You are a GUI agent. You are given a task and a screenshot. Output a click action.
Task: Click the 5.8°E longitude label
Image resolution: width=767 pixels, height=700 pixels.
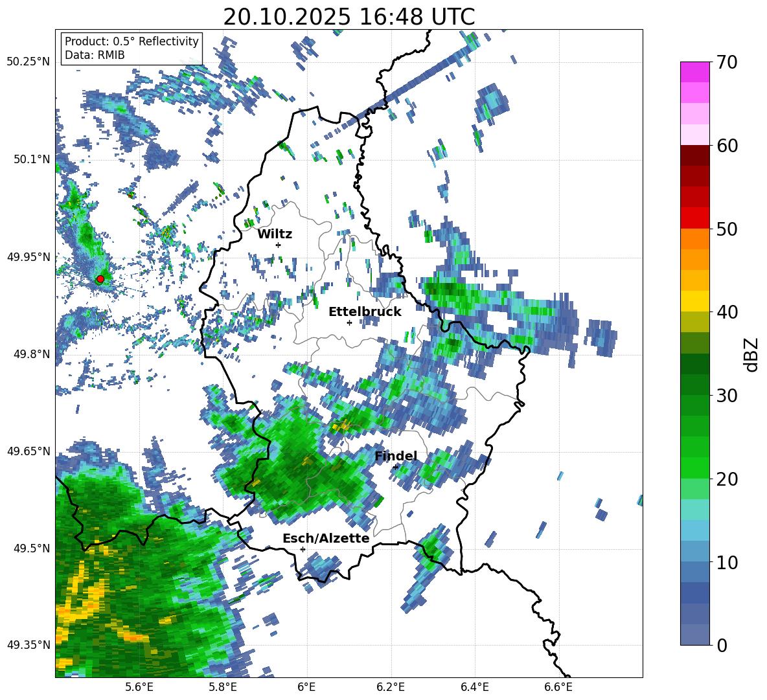click(223, 687)
